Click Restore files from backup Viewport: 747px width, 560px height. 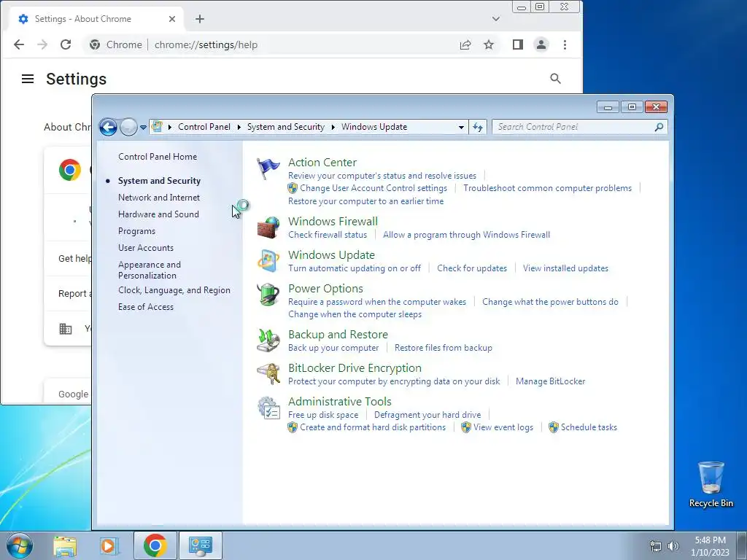[x=443, y=348]
